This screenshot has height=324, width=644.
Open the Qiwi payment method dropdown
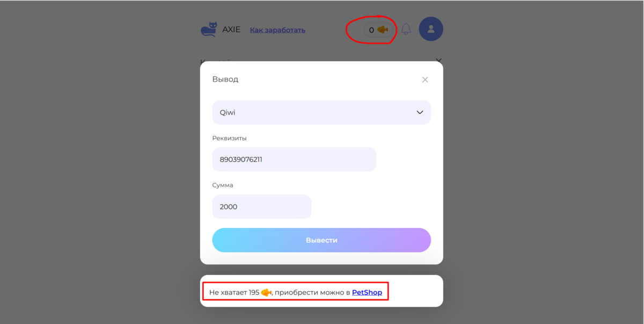321,112
